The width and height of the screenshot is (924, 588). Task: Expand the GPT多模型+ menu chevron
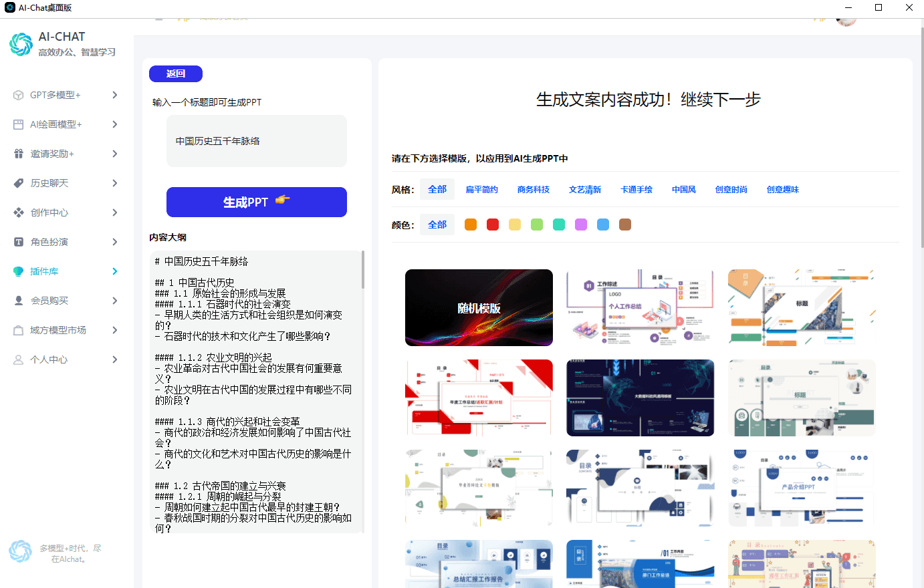pos(115,95)
